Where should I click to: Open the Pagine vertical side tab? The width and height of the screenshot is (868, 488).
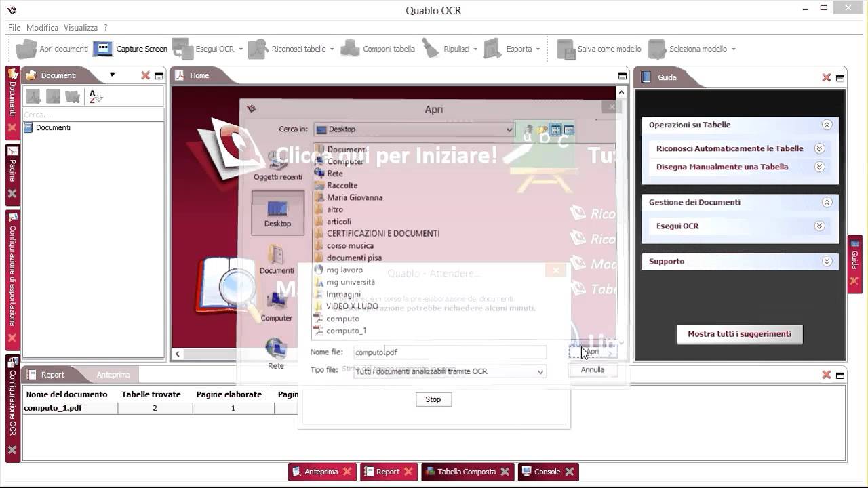point(12,174)
